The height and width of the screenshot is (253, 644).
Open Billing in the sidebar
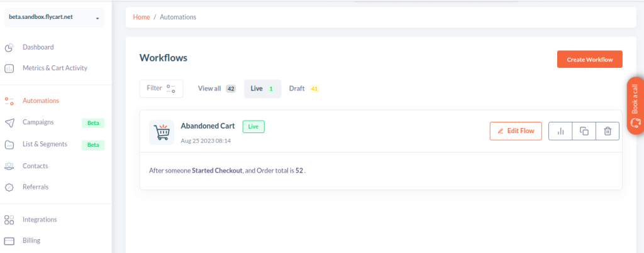pyautogui.click(x=31, y=240)
